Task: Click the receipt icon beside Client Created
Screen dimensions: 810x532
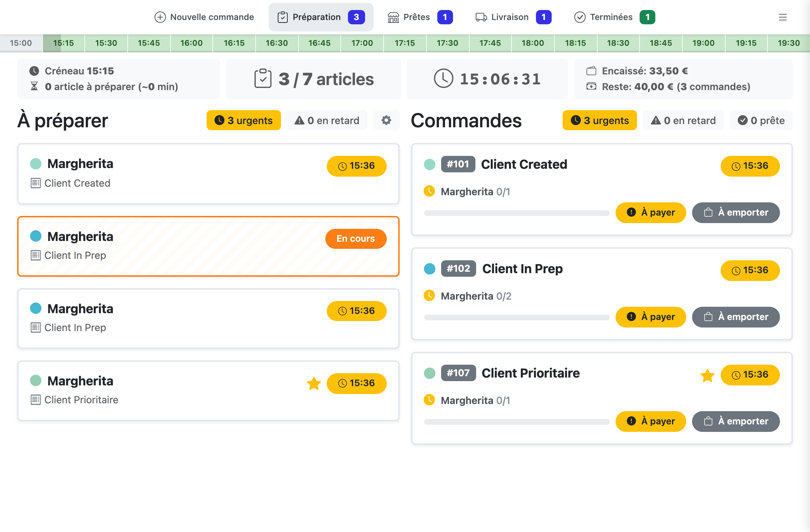Action: 35,183
